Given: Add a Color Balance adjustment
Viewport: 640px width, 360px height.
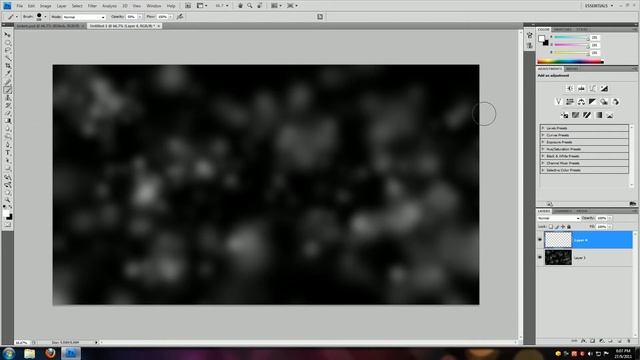Looking at the screenshot, I should click(581, 102).
